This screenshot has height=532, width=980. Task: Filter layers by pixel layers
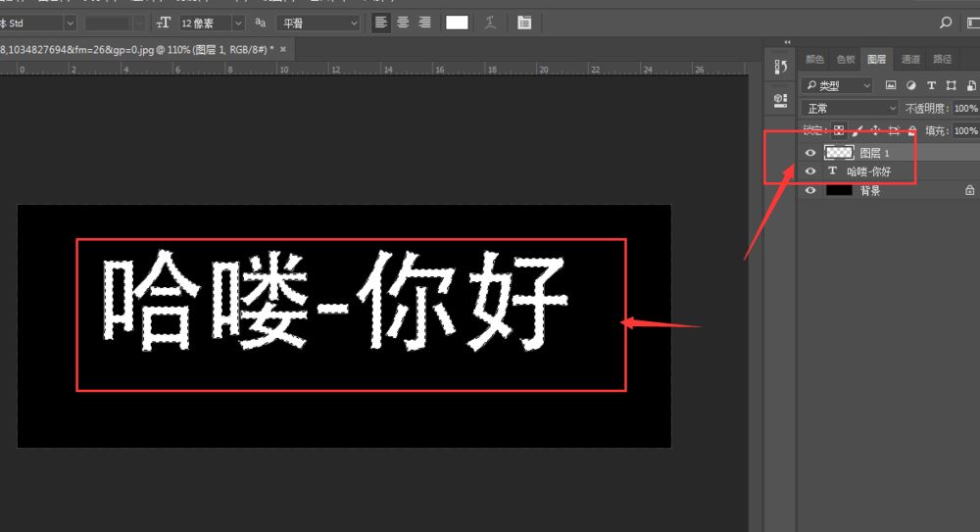891,85
